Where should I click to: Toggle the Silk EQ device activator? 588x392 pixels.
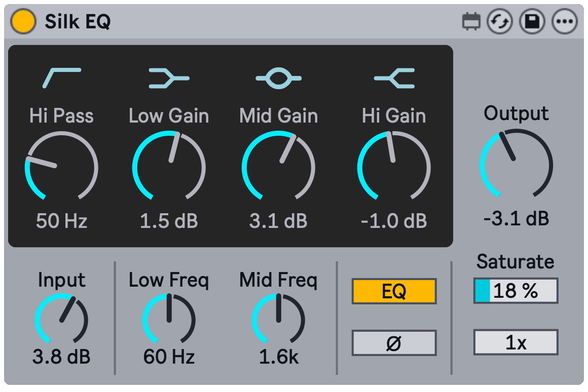(x=23, y=21)
